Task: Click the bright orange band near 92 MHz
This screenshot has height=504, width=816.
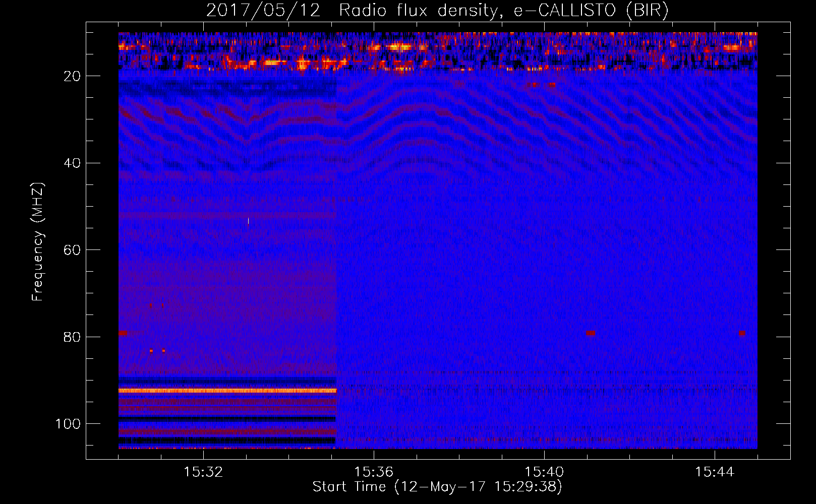Action: tap(227, 391)
